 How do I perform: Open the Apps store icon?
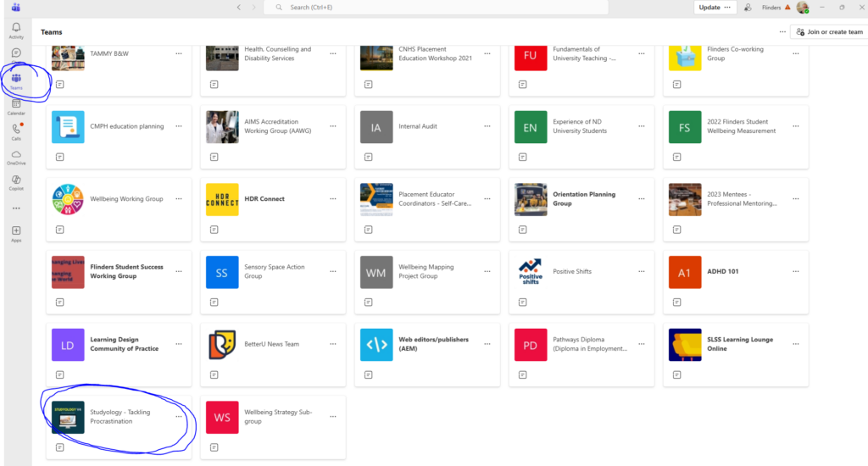click(16, 232)
